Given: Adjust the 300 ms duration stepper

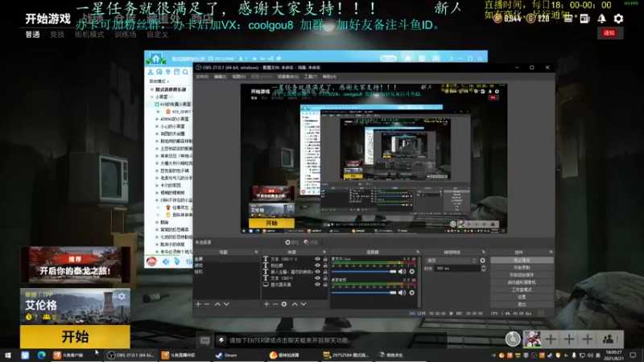Looking at the screenshot, I should pos(483,268).
